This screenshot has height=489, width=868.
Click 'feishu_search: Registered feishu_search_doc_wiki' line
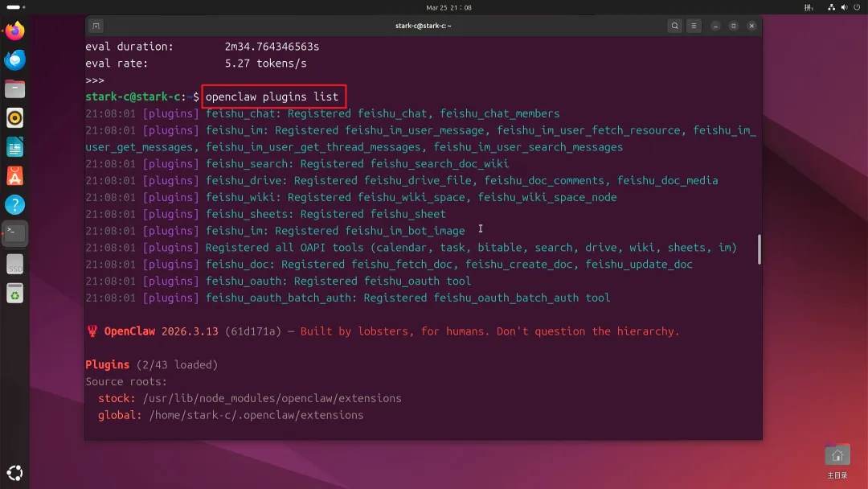297,164
